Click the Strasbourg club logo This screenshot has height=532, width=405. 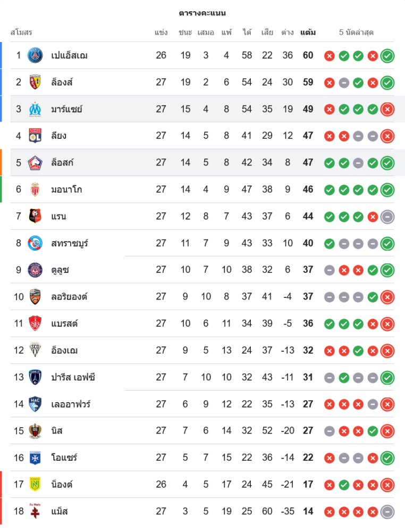[x=35, y=243]
